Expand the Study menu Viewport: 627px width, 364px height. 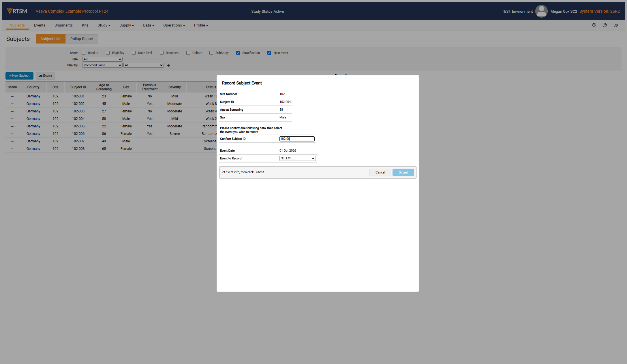pyautogui.click(x=104, y=25)
